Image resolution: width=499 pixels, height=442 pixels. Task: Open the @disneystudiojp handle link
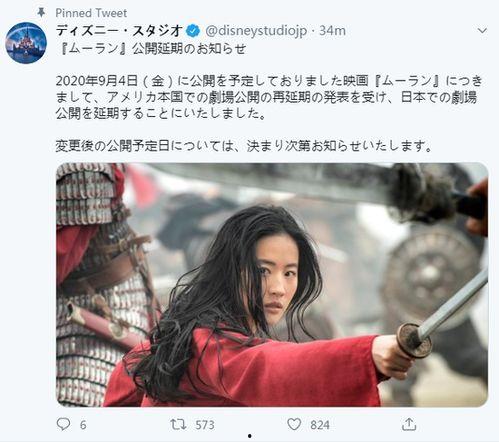click(x=256, y=31)
